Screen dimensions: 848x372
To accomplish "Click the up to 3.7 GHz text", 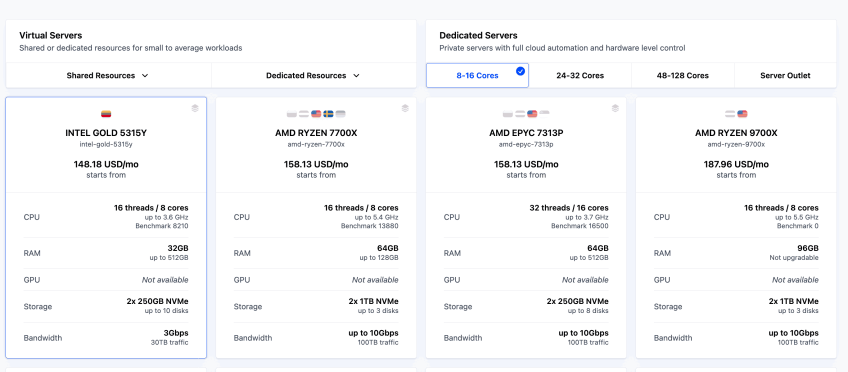I will click(587, 217).
